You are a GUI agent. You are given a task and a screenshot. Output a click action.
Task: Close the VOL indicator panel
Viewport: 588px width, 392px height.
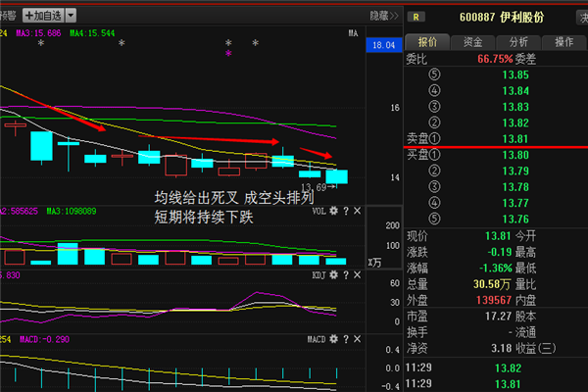pos(357,211)
